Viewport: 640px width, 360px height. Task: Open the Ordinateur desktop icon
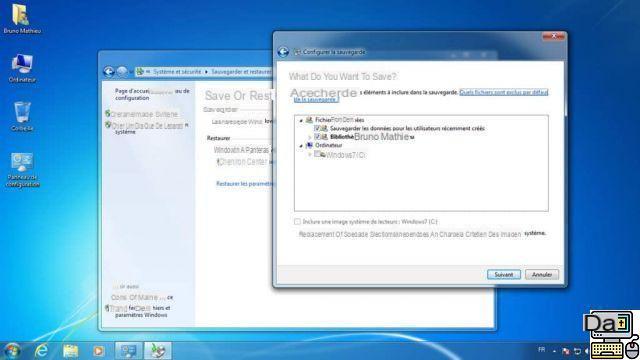click(x=22, y=68)
